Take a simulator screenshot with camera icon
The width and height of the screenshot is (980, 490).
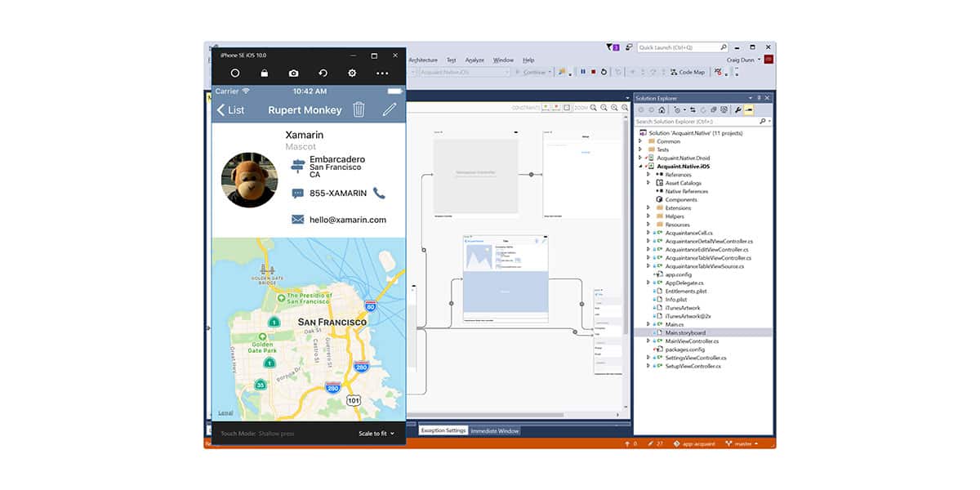pyautogui.click(x=294, y=73)
